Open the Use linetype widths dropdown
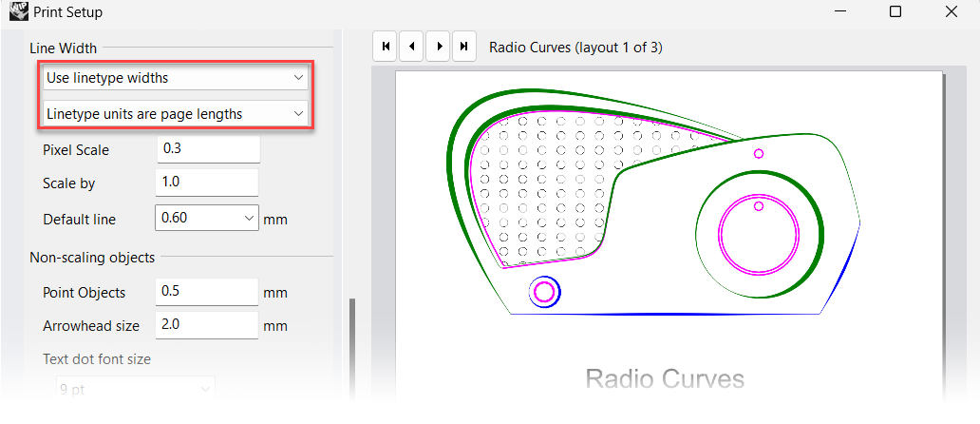Image resolution: width=980 pixels, height=424 pixels. coord(176,77)
